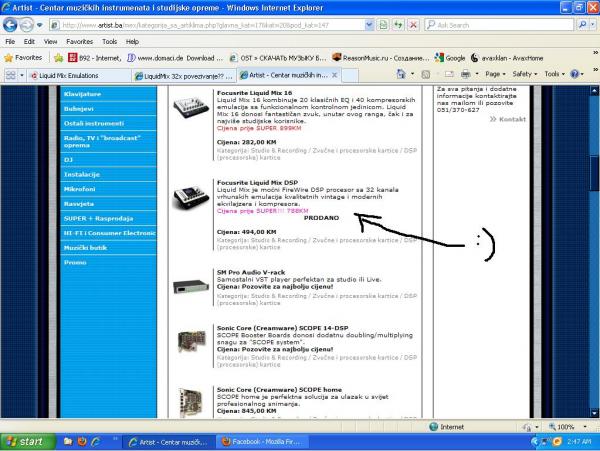Image resolution: width=600 pixels, height=451 pixels.
Task: Click the Print icon
Action: [466, 74]
